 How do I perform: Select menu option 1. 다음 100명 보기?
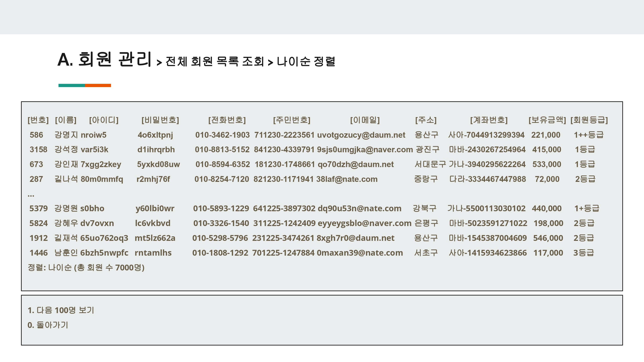(x=61, y=310)
